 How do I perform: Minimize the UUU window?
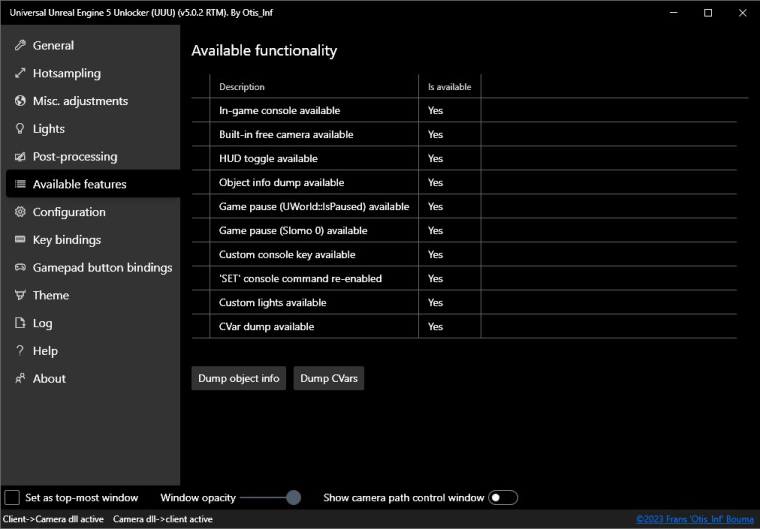(x=674, y=13)
